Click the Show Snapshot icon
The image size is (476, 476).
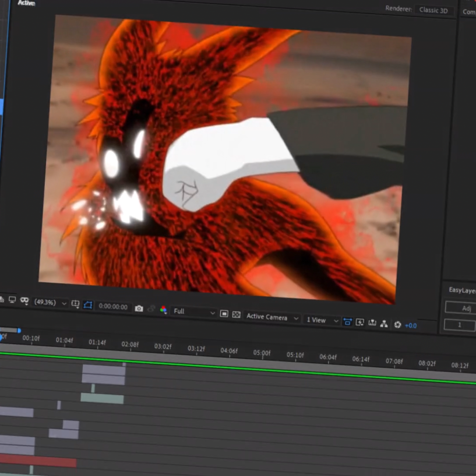coord(151,309)
